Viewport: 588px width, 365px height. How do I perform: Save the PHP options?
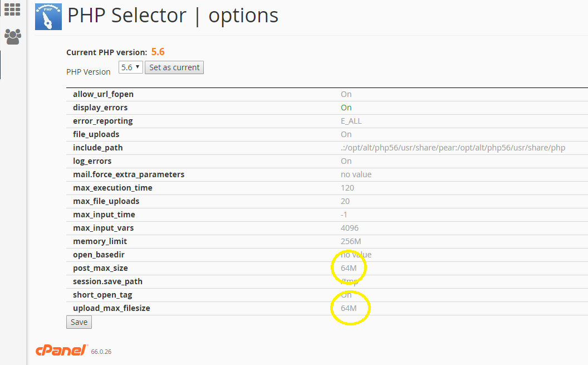click(x=79, y=322)
